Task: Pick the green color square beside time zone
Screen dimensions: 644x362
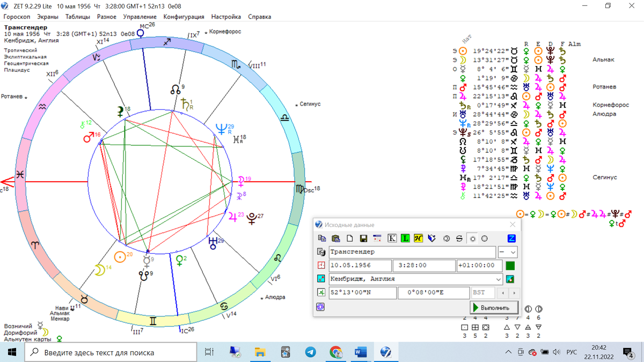Action: click(510, 265)
